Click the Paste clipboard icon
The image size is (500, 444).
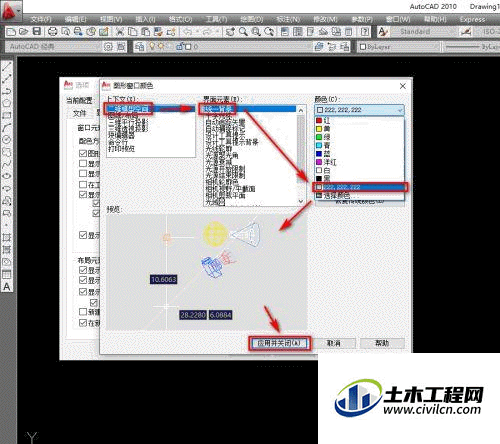coord(145,32)
